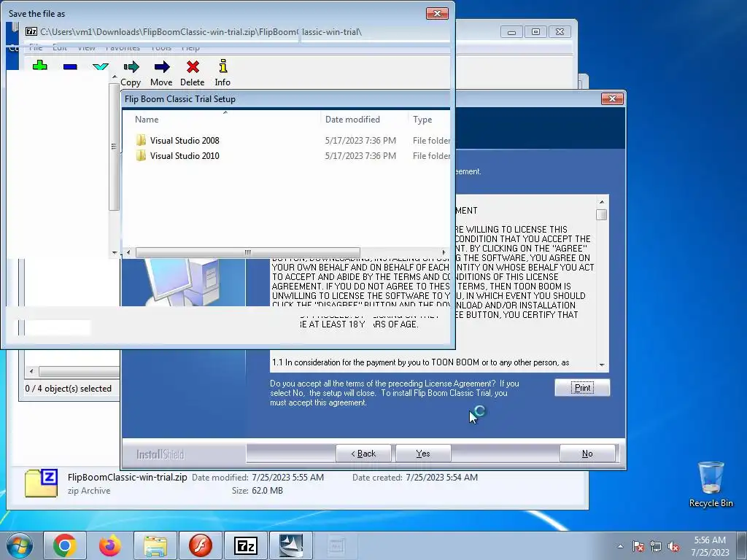The image size is (747, 560).
Task: Select the Visual Studio 2010 folder icon
Action: coord(141,155)
